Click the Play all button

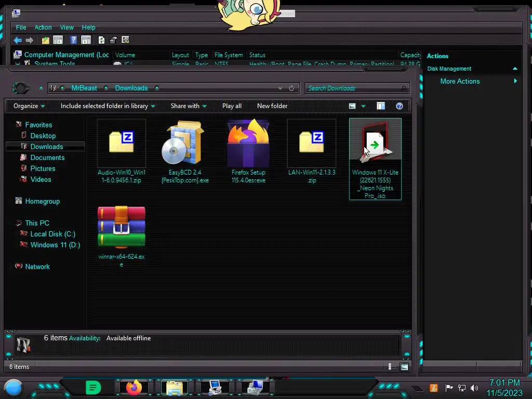click(x=232, y=106)
